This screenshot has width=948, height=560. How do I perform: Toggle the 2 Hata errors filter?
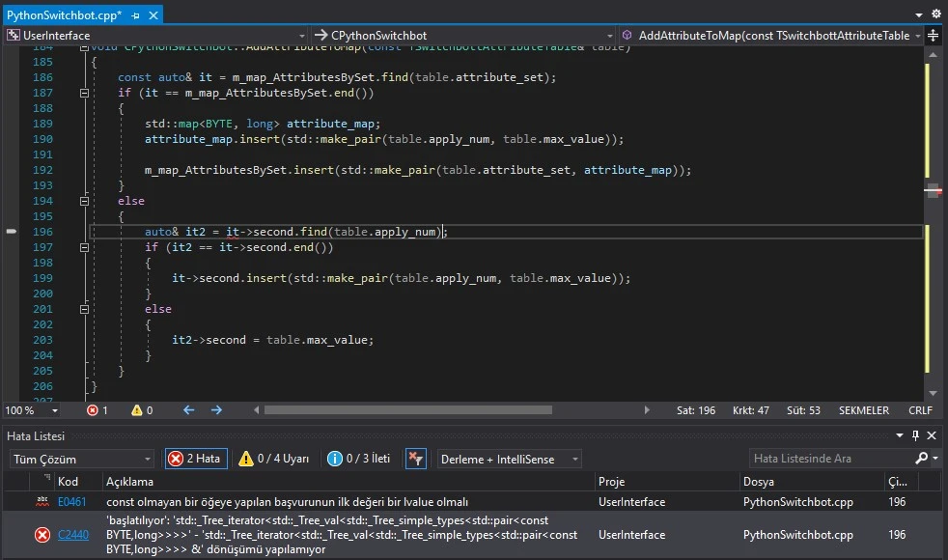coord(196,459)
